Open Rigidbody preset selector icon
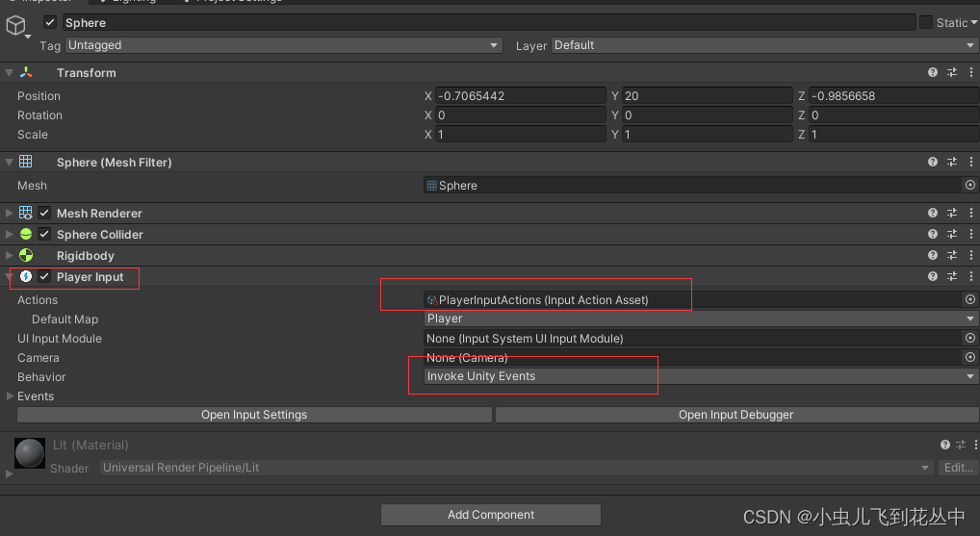Image resolution: width=980 pixels, height=536 pixels. (952, 256)
